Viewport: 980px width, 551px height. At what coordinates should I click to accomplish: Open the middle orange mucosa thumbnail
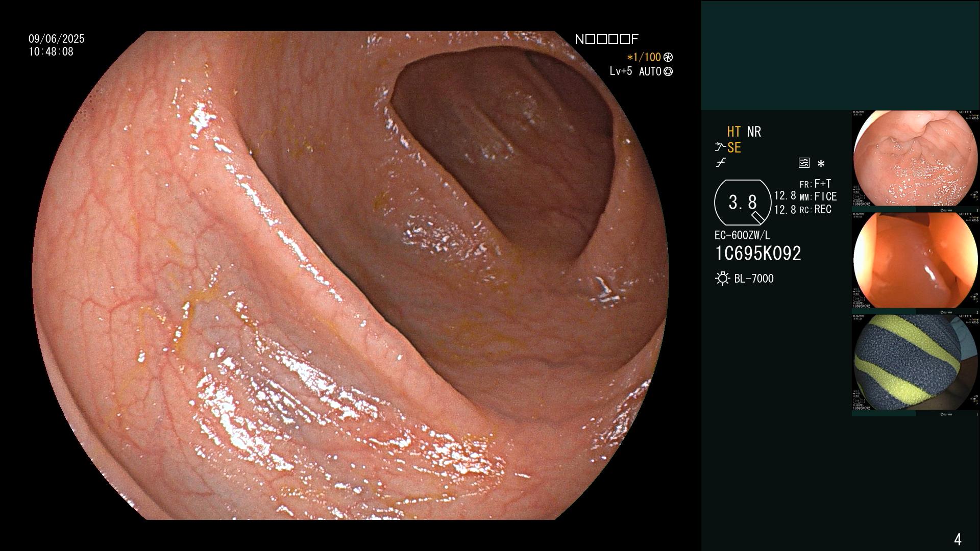click(916, 260)
